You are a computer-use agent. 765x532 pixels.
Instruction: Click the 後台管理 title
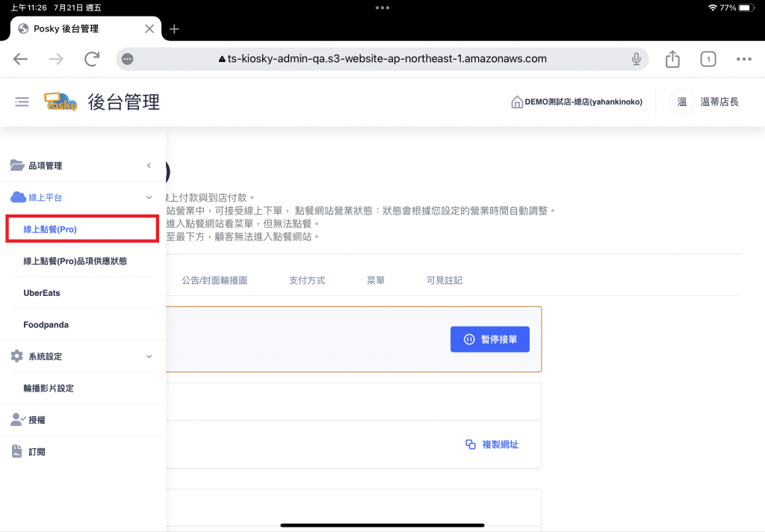click(123, 102)
